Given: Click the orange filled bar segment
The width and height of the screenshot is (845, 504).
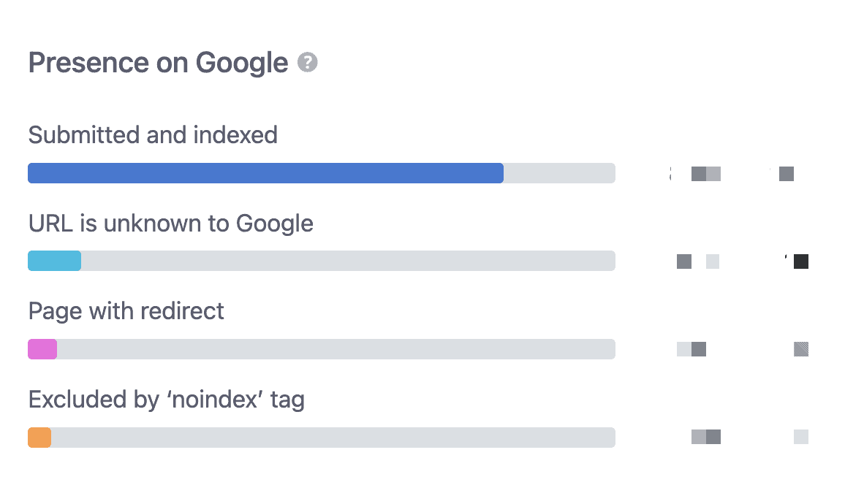Looking at the screenshot, I should (39, 438).
